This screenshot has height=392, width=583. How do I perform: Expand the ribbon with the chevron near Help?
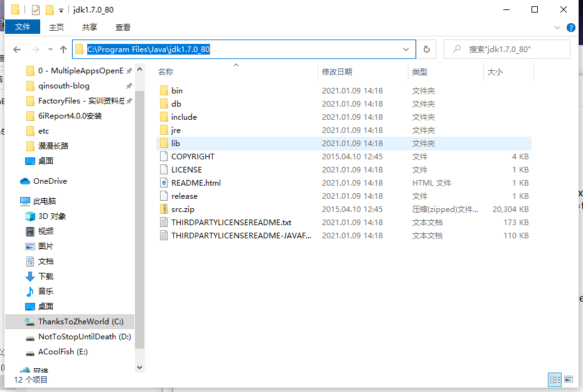pyautogui.click(x=556, y=27)
